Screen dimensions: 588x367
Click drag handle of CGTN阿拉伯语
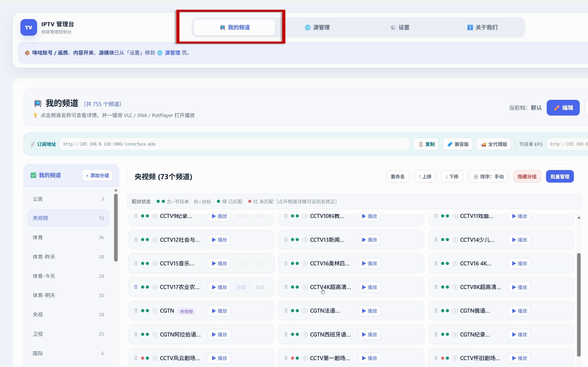coord(136,335)
